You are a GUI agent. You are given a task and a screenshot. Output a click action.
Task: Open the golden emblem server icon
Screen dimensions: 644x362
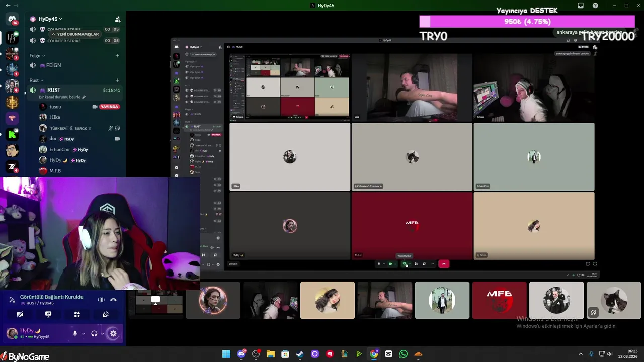pyautogui.click(x=12, y=102)
